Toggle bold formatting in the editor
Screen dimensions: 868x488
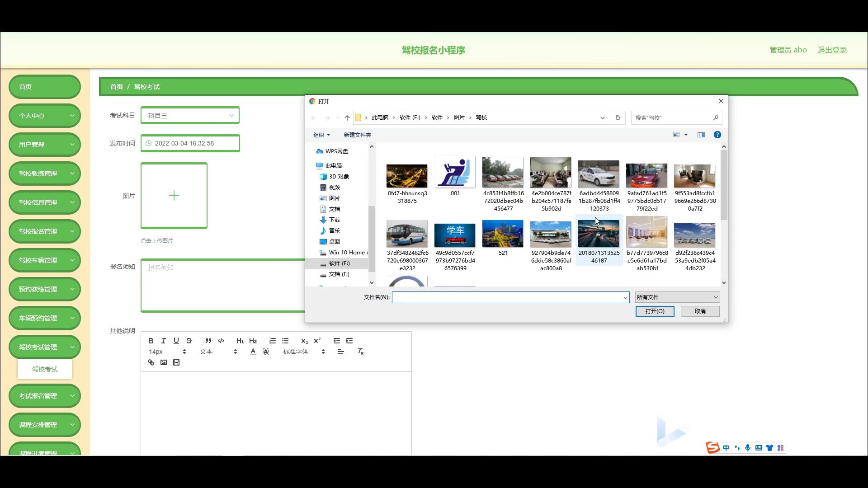pyautogui.click(x=151, y=341)
